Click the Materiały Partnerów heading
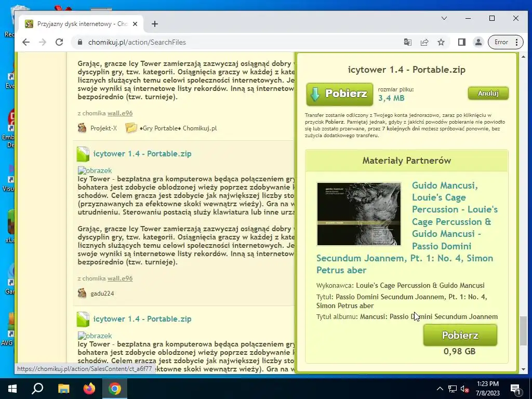This screenshot has height=399, width=532. click(406, 161)
